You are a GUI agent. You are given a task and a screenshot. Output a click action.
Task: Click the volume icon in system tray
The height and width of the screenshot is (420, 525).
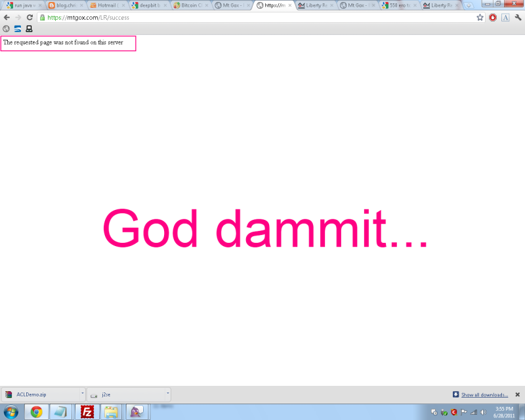pos(482,411)
